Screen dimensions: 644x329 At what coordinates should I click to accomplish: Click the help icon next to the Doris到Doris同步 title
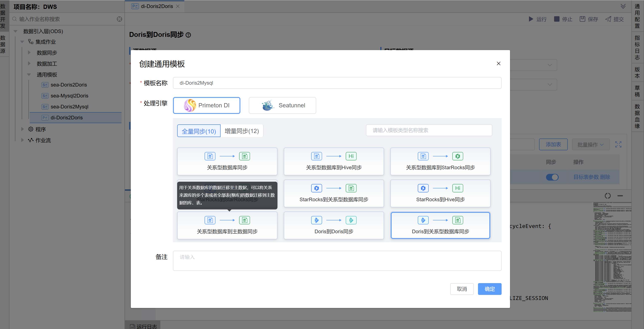[x=189, y=35]
